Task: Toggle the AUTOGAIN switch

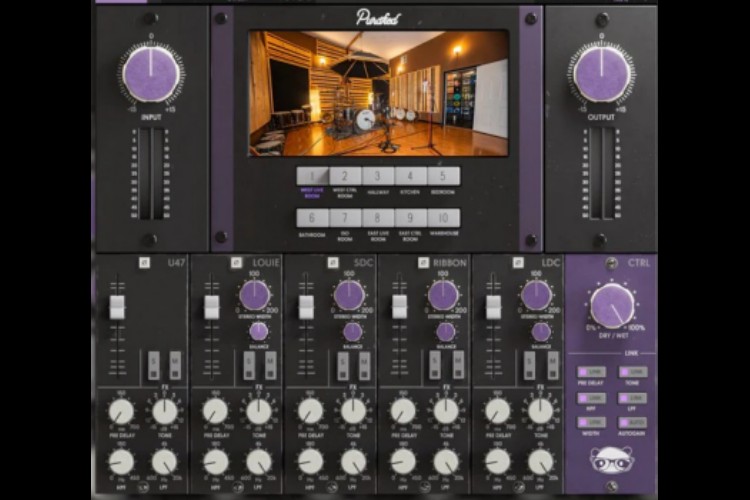Action: pos(633,422)
